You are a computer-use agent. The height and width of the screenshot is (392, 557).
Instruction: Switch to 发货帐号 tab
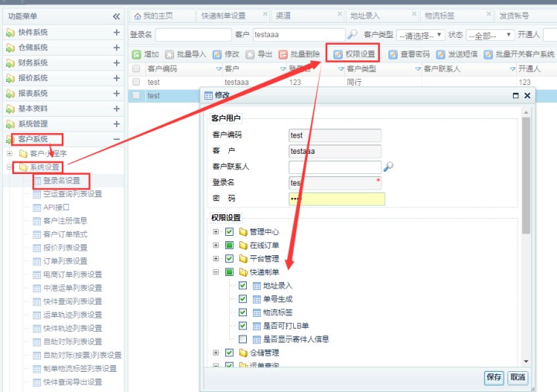pyautogui.click(x=514, y=16)
